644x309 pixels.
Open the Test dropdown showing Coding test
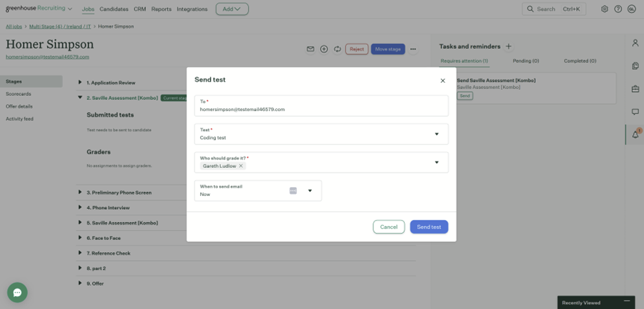(436, 134)
